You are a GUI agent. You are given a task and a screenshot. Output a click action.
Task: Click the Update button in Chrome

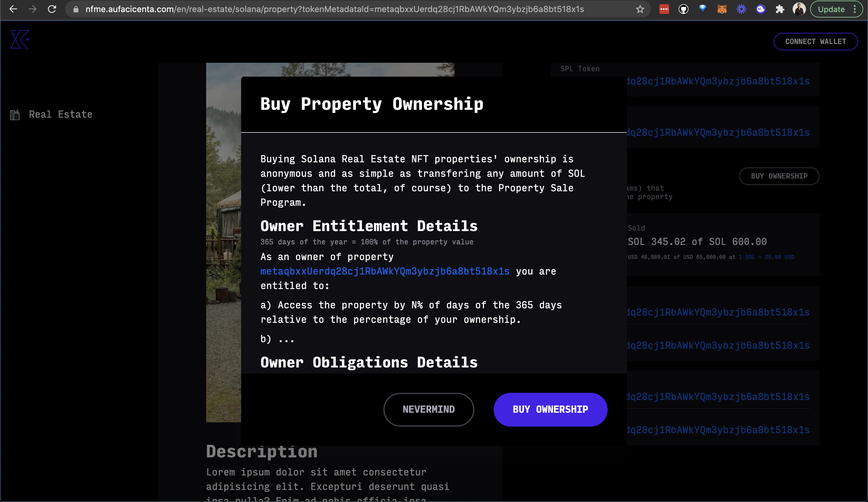coord(831,9)
